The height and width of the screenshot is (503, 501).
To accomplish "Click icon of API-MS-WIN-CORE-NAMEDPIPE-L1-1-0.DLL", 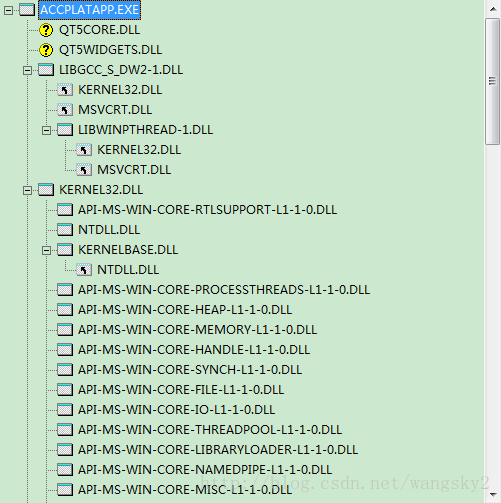I will tap(65, 470).
